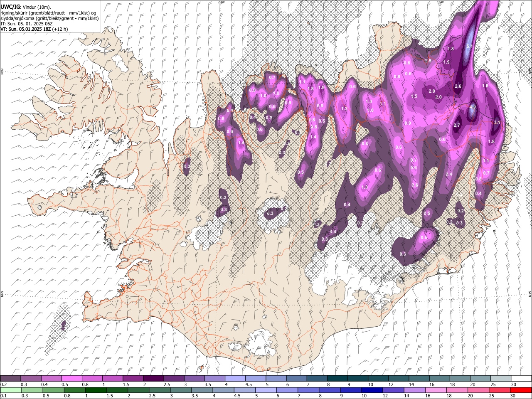
Task: Select green bottom-row swatch between 0.5 and 0.8
Action: (x=53, y=390)
